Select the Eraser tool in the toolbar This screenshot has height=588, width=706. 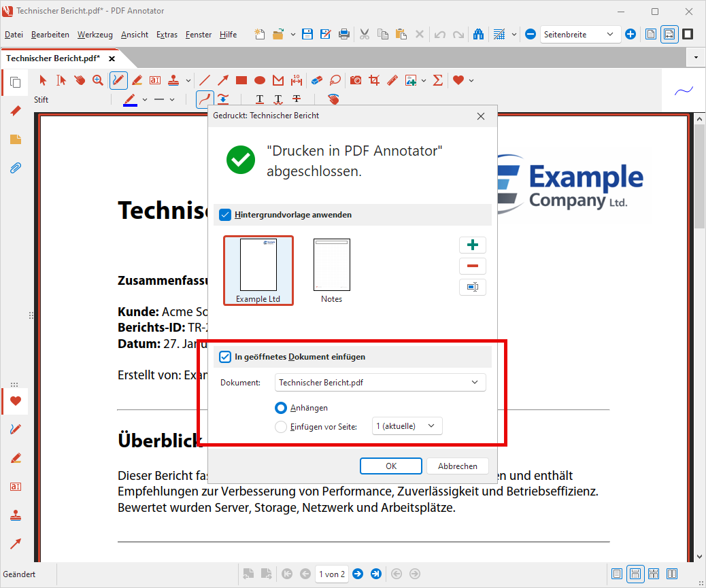point(316,80)
